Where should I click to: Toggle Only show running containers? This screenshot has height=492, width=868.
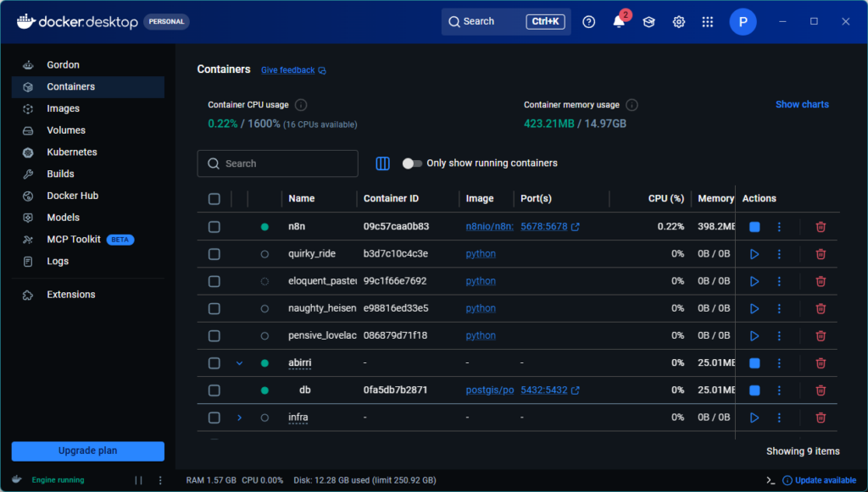(x=412, y=163)
